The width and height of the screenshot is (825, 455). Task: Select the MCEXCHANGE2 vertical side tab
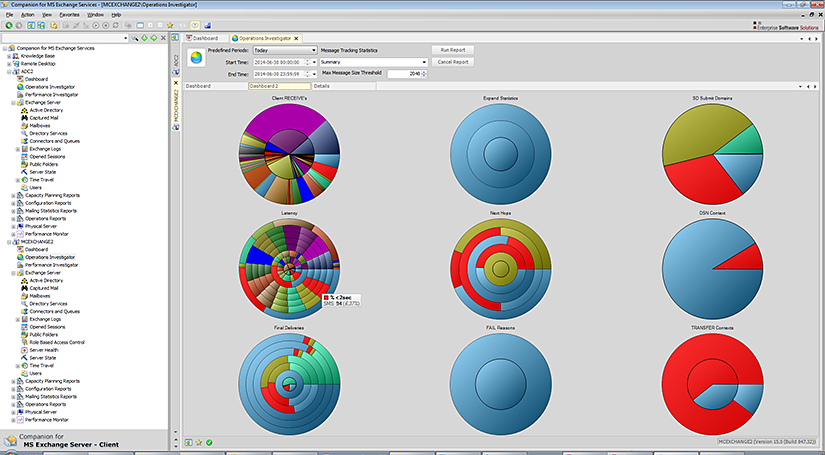(x=176, y=105)
